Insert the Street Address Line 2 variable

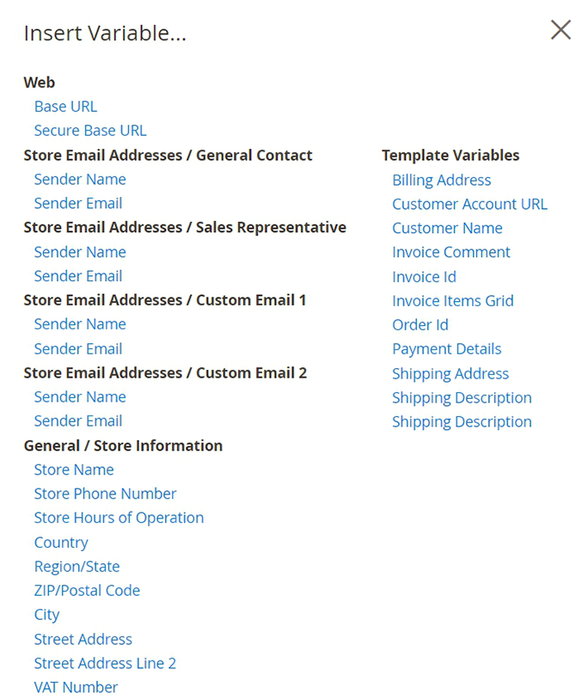point(105,663)
